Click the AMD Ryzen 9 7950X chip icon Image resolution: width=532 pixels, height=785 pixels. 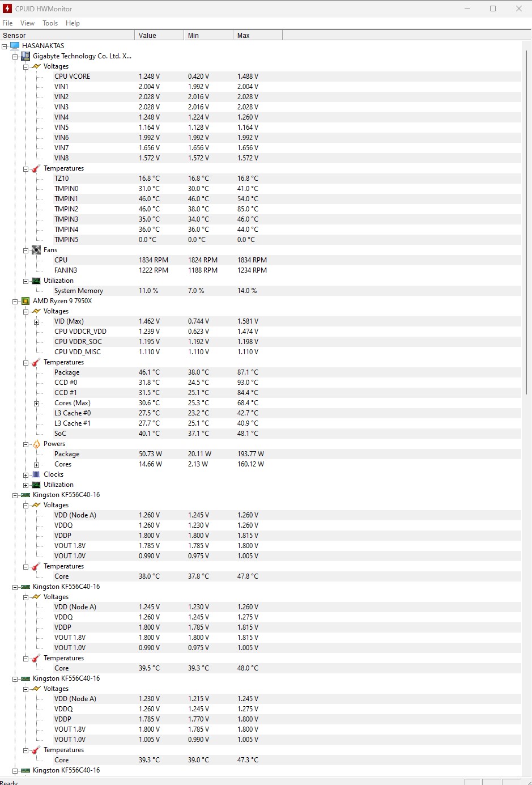click(x=25, y=301)
